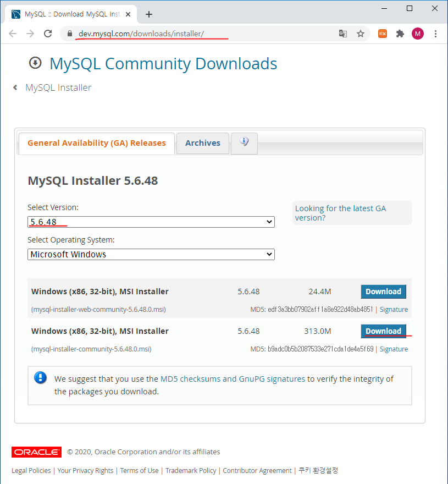Open the Extensions puzzle icon

pyautogui.click(x=400, y=34)
